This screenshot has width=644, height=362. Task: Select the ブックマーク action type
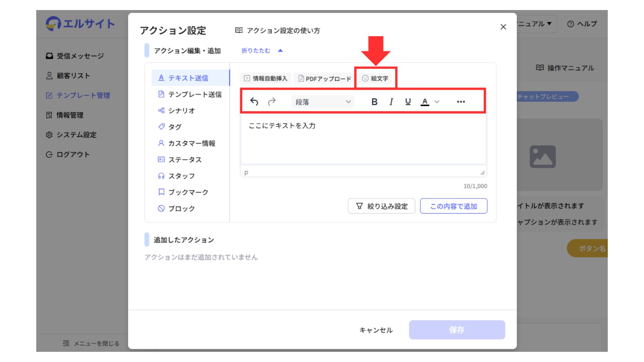click(188, 192)
